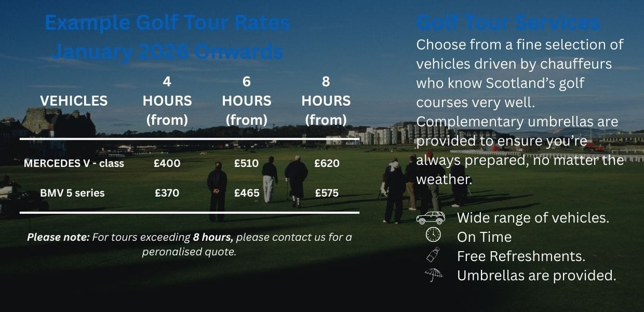This screenshot has height=312, width=644.
Task: Click the £370 BMW 4-hour price
Action: tap(167, 193)
